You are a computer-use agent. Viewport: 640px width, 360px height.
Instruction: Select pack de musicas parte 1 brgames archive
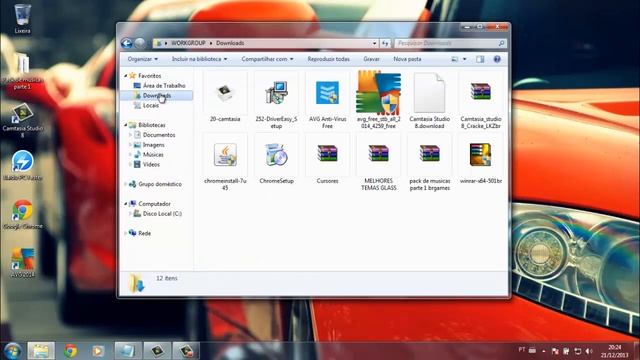tap(429, 153)
